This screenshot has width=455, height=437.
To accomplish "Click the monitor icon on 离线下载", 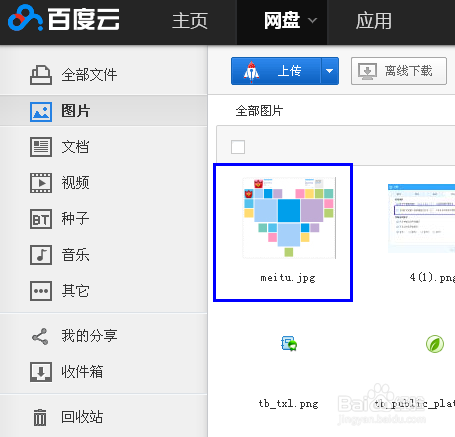I will tap(367, 72).
